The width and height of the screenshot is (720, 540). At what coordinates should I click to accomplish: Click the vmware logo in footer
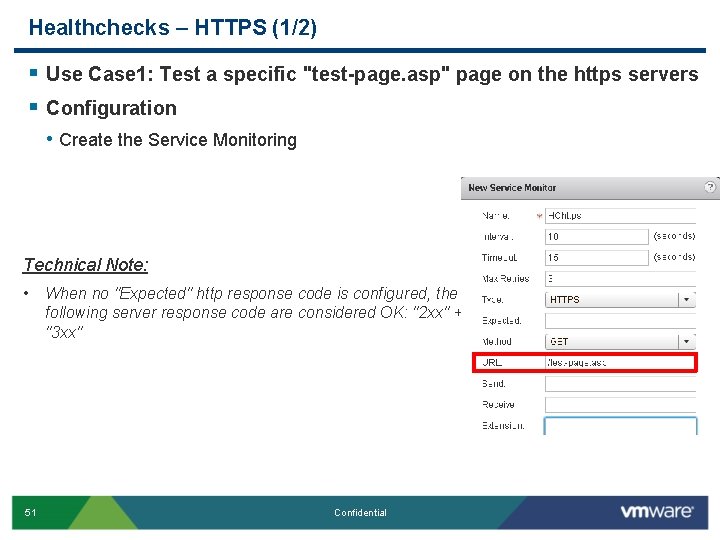pyautogui.click(x=657, y=512)
